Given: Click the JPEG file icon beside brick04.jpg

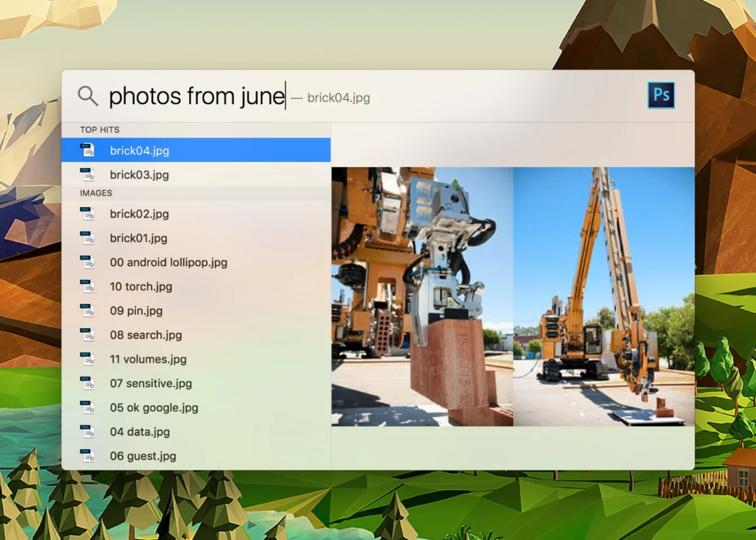Looking at the screenshot, I should pyautogui.click(x=88, y=150).
